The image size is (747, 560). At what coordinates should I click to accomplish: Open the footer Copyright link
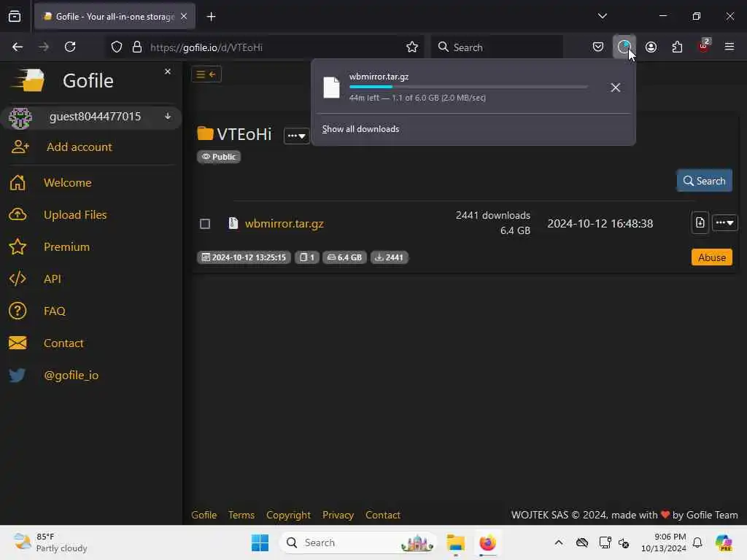[288, 515]
